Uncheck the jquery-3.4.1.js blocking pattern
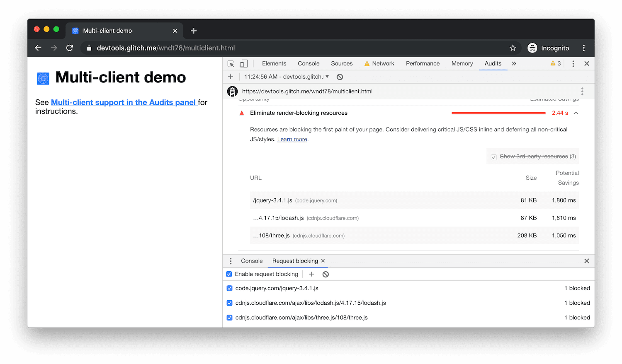Image resolution: width=622 pixels, height=364 pixels. 229,288
